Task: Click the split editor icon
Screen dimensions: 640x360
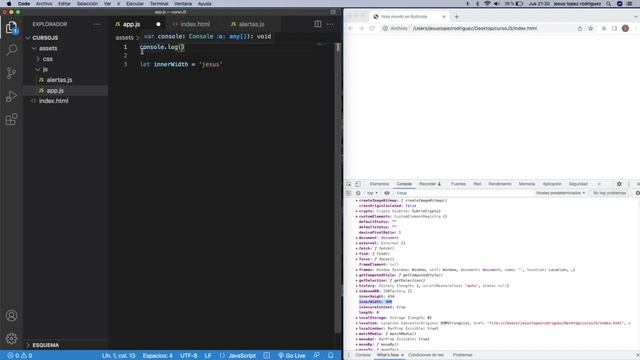Action: [318, 24]
